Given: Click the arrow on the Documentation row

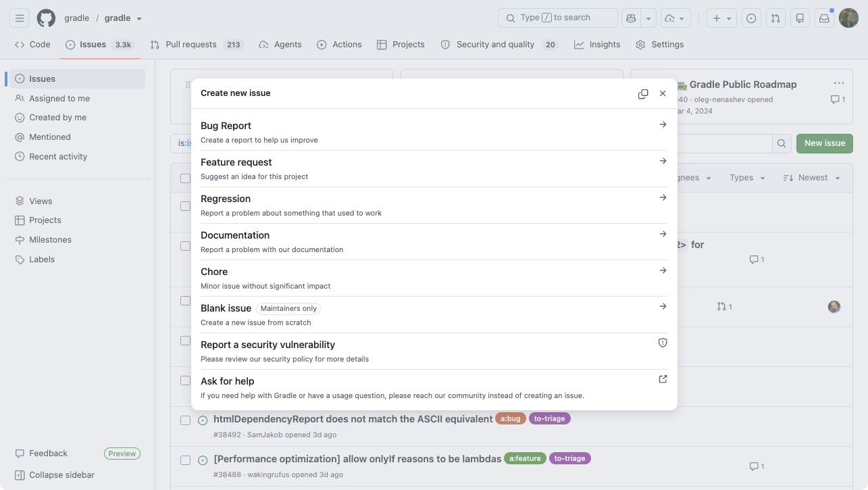Looking at the screenshot, I should pyautogui.click(x=663, y=234).
